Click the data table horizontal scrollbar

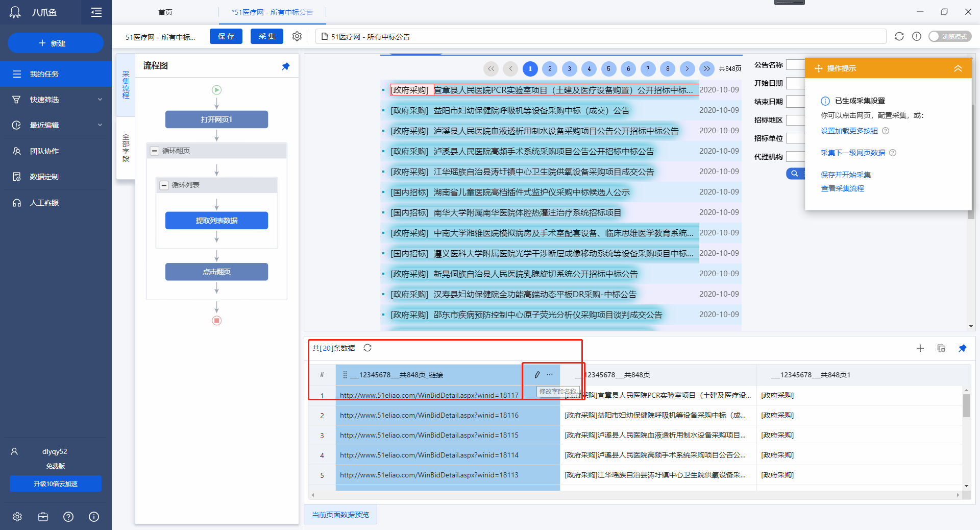point(635,495)
